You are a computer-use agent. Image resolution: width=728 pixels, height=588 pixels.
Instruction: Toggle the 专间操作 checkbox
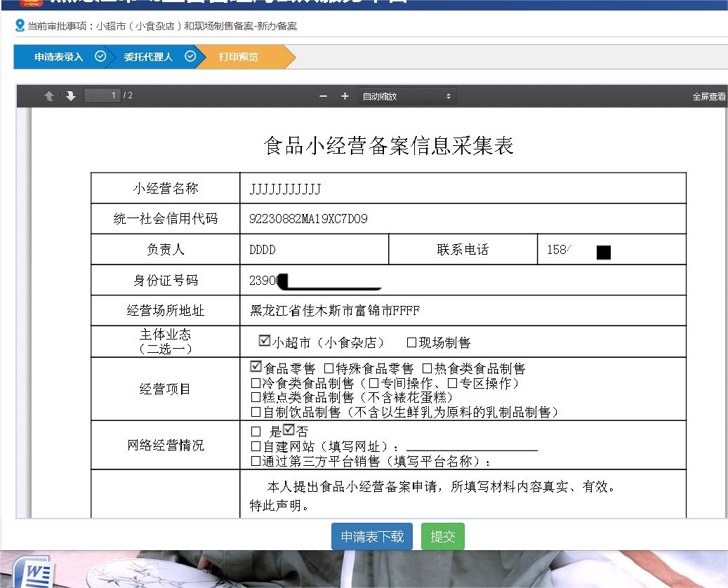click(373, 383)
